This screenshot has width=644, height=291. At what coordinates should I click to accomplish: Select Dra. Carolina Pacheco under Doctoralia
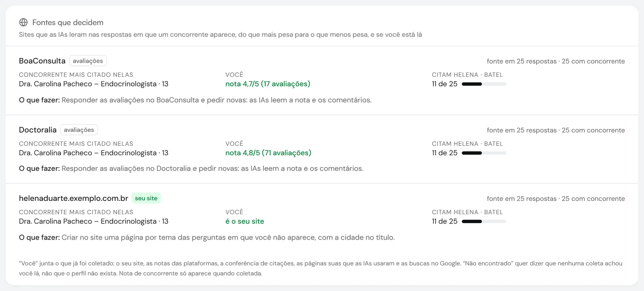tap(93, 153)
